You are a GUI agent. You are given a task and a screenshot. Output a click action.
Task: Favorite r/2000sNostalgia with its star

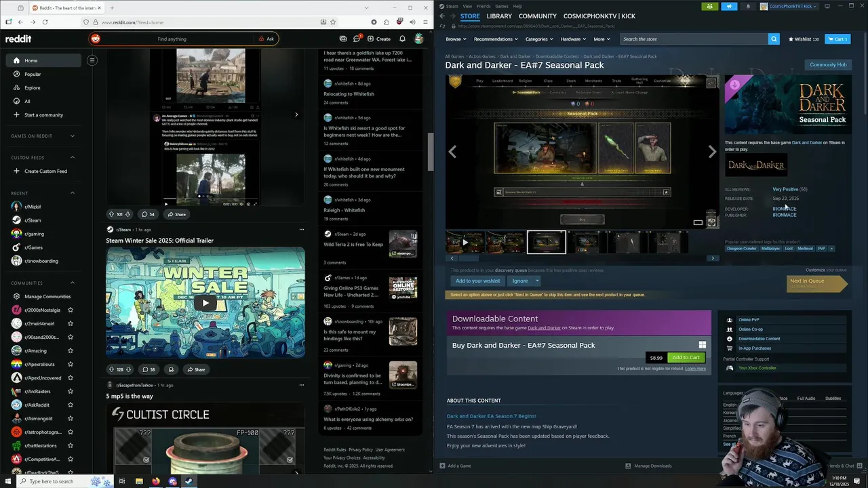click(x=71, y=310)
